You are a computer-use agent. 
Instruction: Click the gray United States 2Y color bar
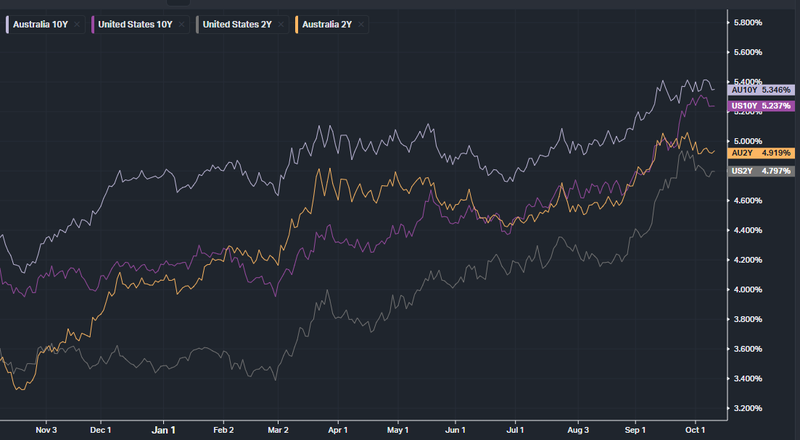click(x=197, y=25)
